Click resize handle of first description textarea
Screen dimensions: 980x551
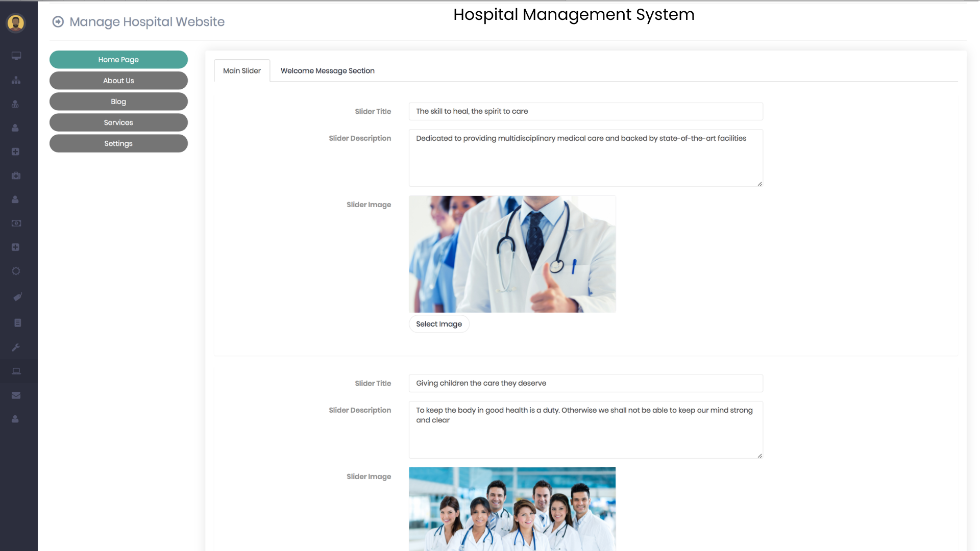(x=759, y=184)
